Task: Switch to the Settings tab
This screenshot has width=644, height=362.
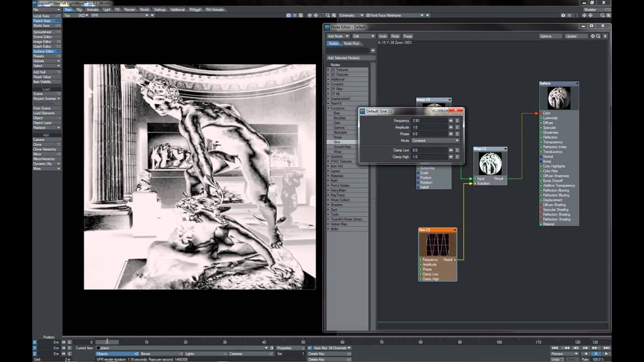Action: [160, 10]
